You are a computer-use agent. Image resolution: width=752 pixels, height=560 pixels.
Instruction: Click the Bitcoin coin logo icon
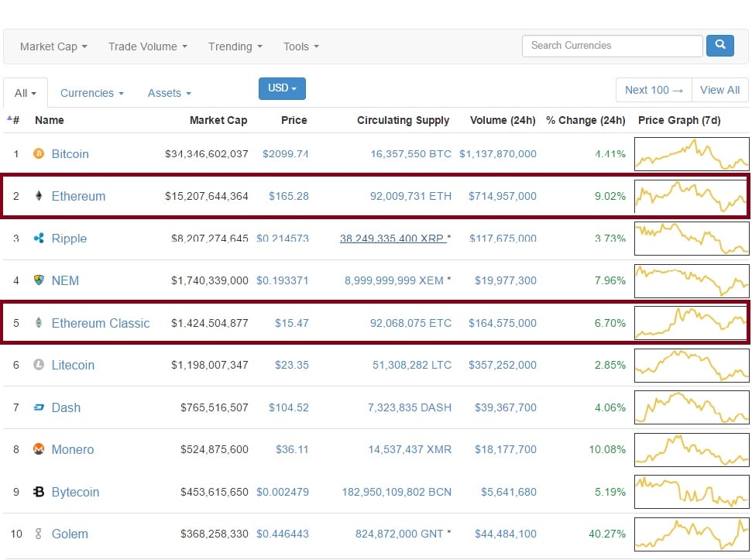(x=39, y=154)
